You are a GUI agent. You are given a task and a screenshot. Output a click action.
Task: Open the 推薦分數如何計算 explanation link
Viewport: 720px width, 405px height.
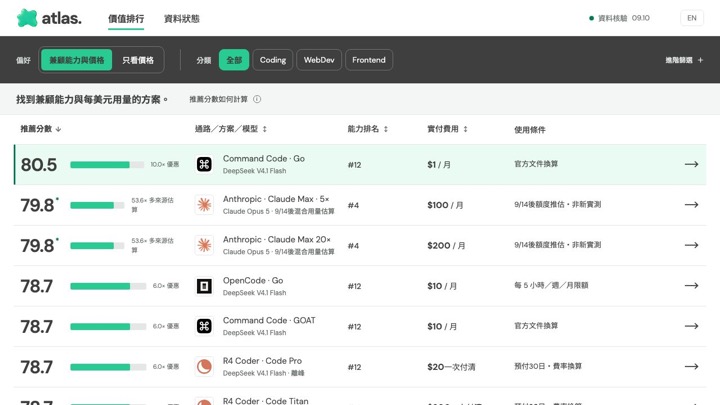[219, 99]
